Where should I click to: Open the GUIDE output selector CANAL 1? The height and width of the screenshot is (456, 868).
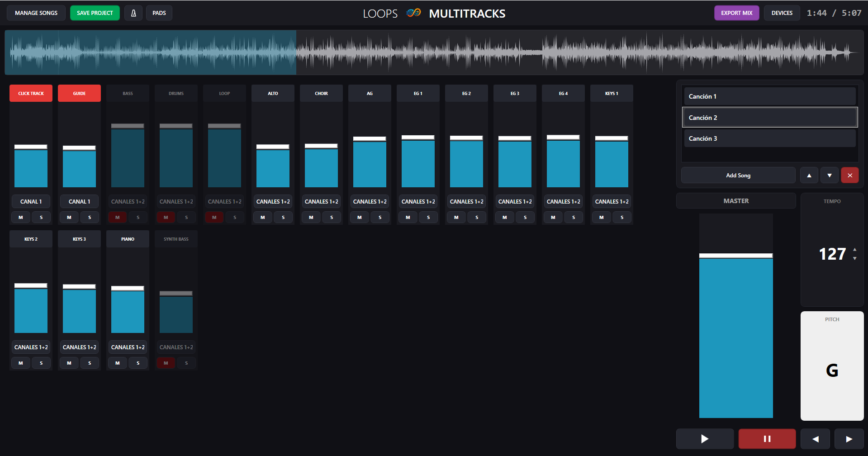(x=79, y=202)
